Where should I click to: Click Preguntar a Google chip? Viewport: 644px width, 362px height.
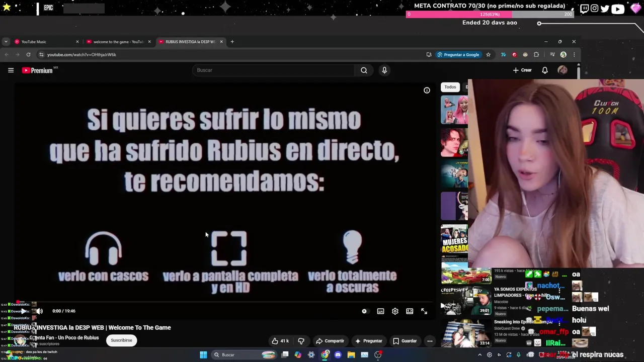(458, 54)
